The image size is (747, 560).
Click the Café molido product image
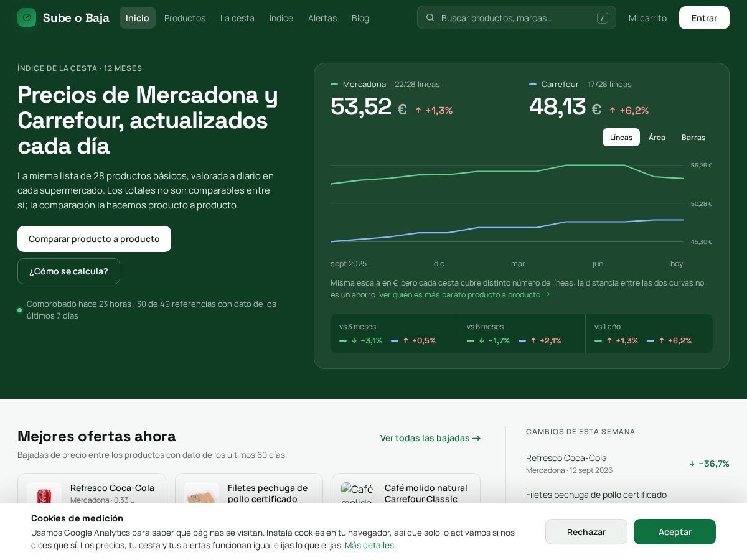click(358, 493)
